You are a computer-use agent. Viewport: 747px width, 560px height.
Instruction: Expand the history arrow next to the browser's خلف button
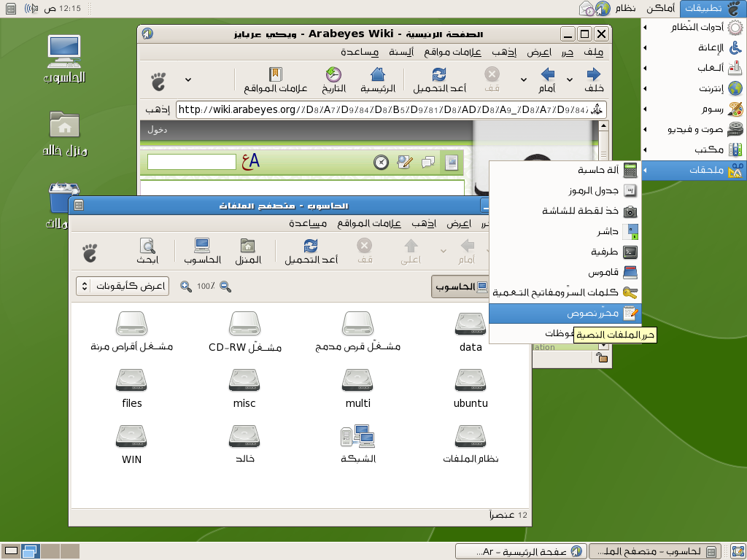[523, 79]
